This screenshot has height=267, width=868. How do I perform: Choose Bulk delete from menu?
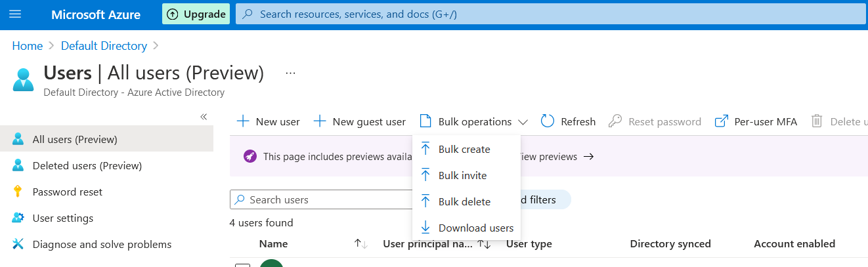pyautogui.click(x=466, y=201)
